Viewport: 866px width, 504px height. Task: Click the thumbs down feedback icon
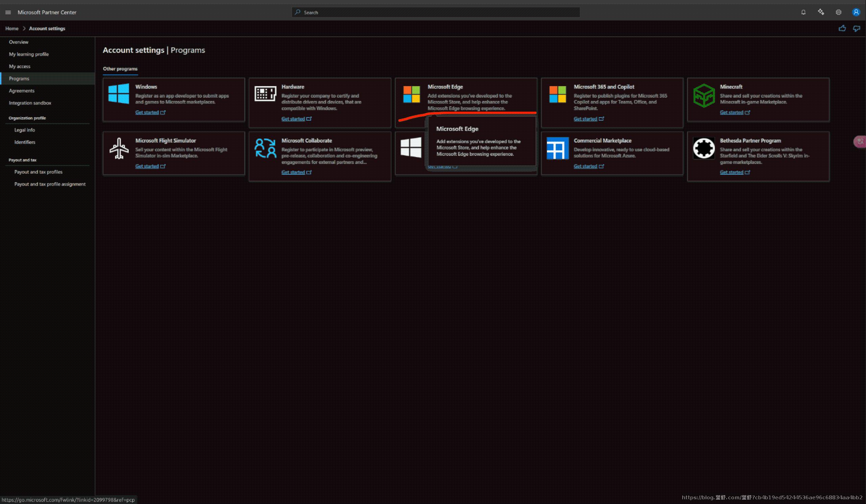[x=857, y=28]
